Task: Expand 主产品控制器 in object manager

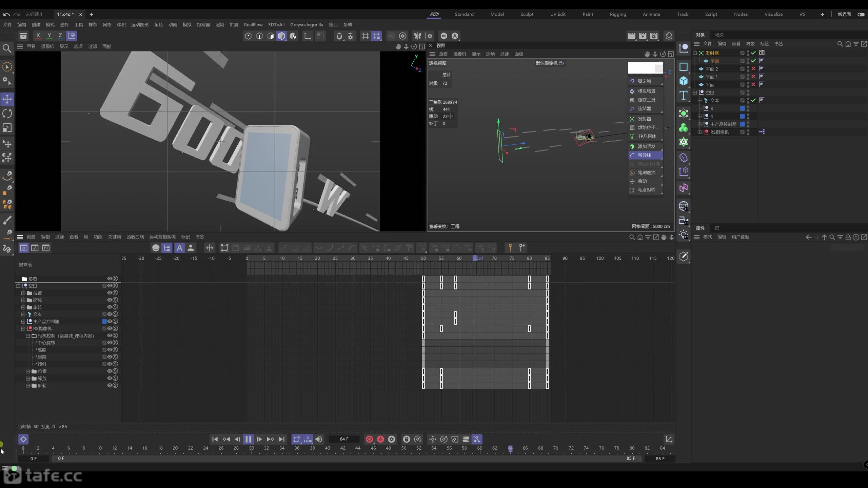Action: [x=699, y=124]
